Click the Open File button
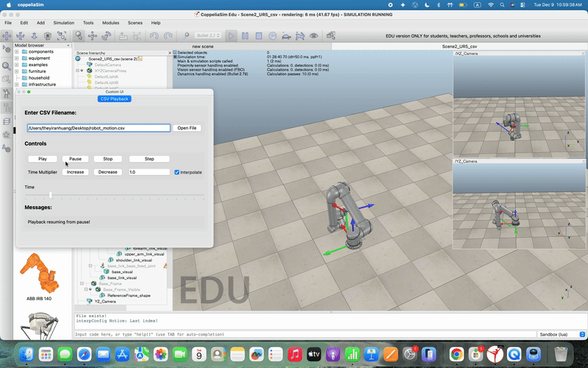 (x=187, y=128)
